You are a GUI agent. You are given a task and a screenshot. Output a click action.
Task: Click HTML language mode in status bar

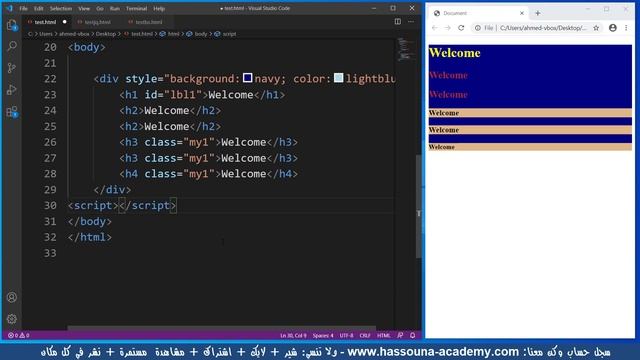click(384, 336)
